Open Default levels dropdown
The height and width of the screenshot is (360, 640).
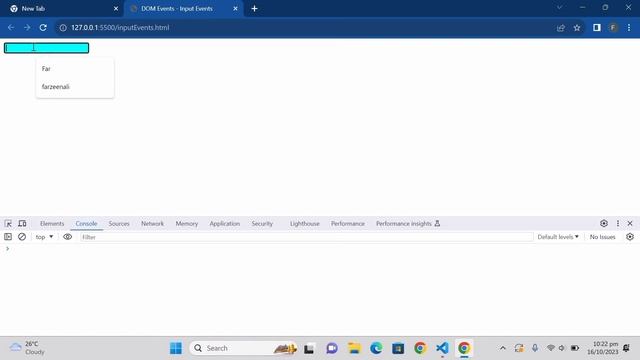pos(558,237)
